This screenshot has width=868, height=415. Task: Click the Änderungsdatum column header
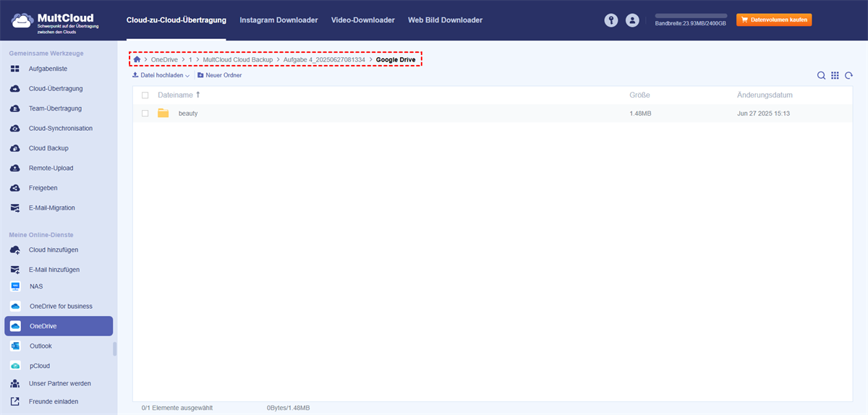[765, 95]
